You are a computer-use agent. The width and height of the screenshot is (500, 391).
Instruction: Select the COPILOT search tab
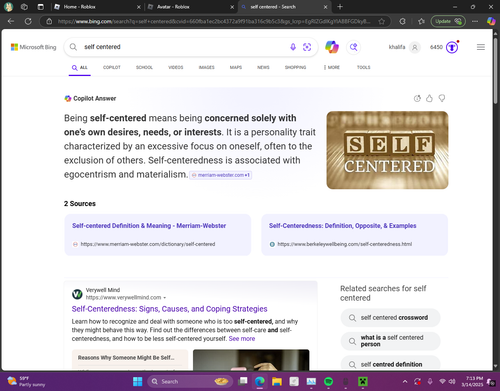(112, 67)
